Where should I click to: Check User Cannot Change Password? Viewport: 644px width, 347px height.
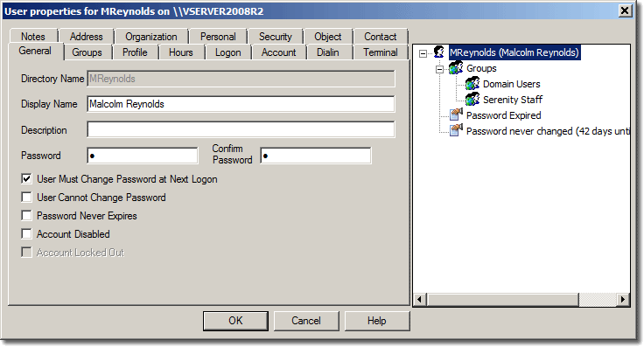tap(27, 198)
